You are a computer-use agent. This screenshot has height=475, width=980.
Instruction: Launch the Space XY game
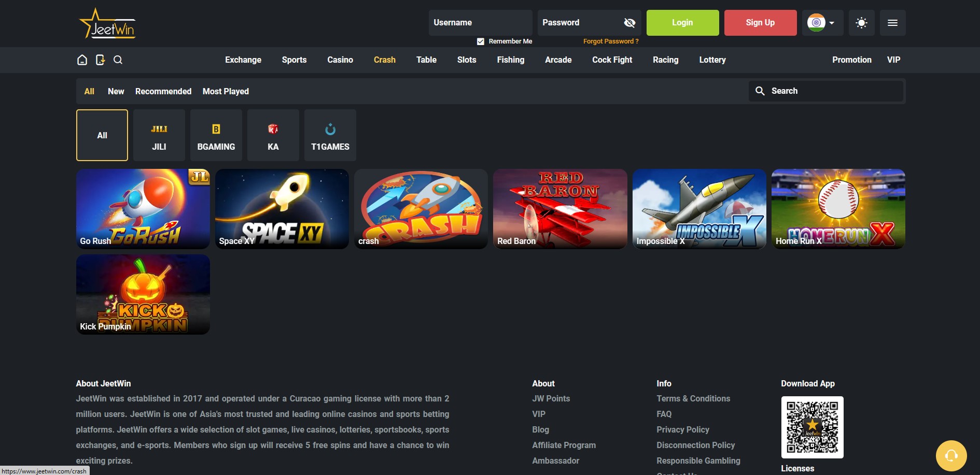282,209
